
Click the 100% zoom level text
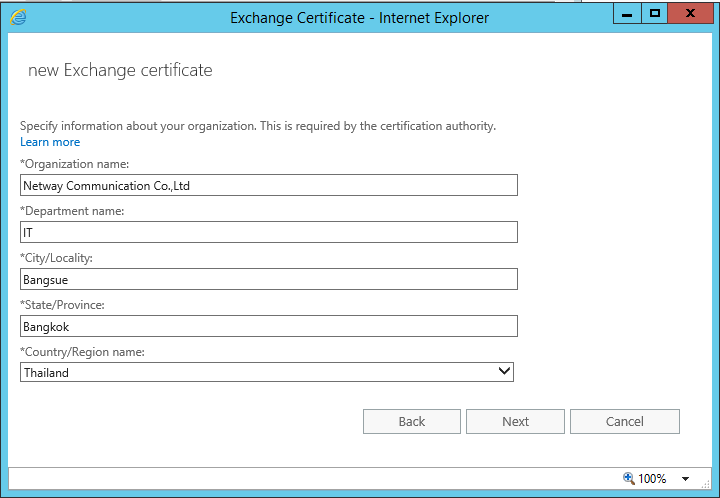pos(652,479)
